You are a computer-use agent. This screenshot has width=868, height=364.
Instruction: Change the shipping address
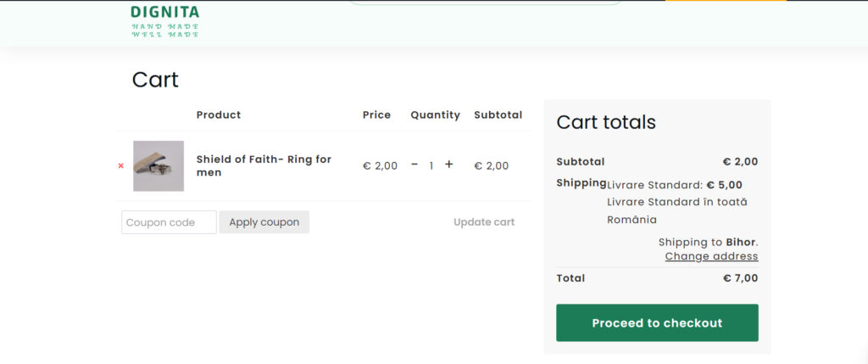711,256
